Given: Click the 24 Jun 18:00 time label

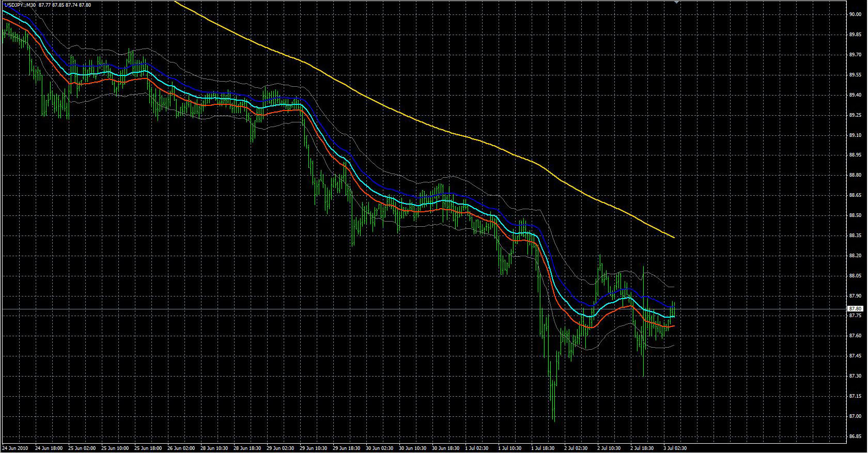Looking at the screenshot, I should pyautogui.click(x=49, y=448).
